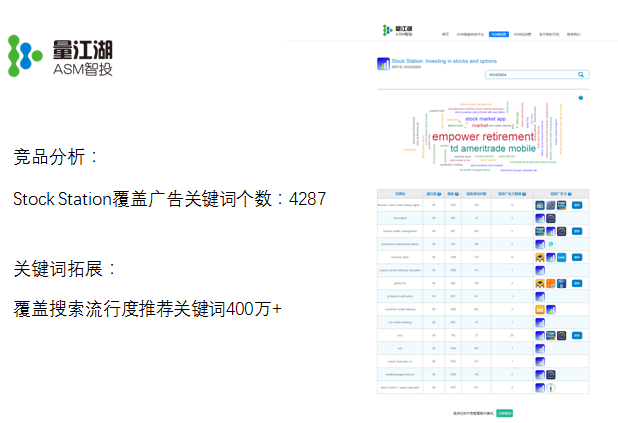
Task: Click the dark gauge app icon in the wealthmanagement.com row
Action: point(551,375)
